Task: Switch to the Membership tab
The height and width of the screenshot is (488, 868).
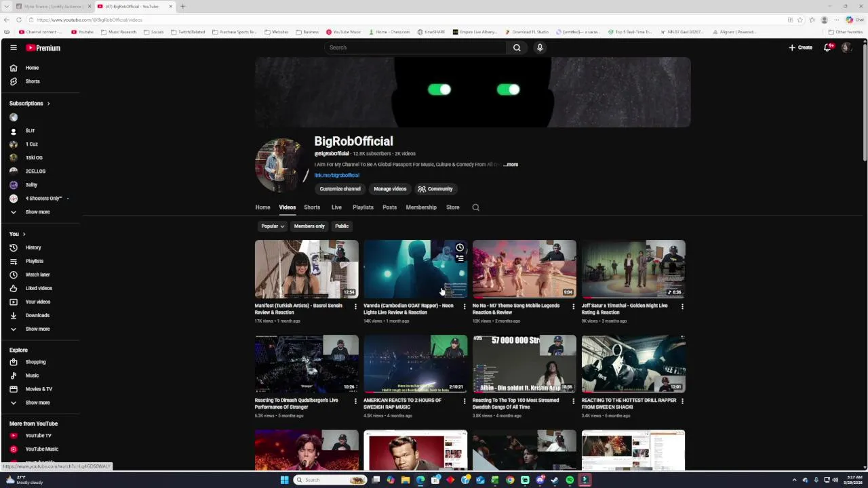Action: [421, 207]
